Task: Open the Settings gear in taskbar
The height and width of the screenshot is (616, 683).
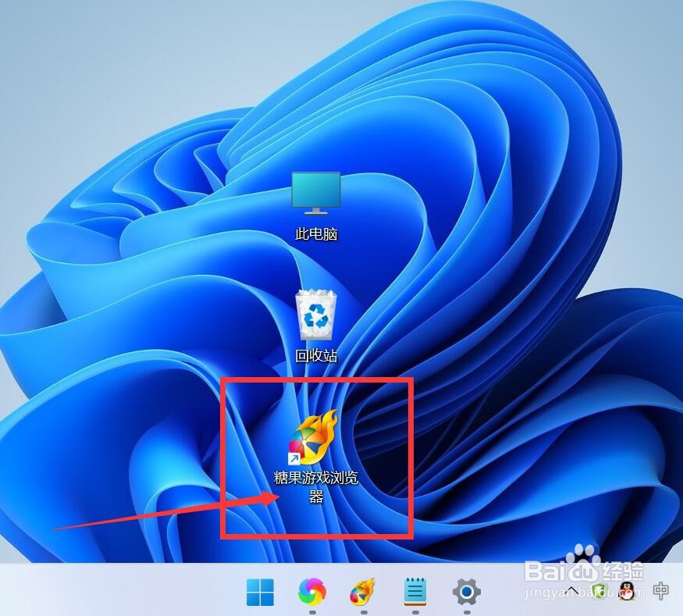Action: point(467,592)
